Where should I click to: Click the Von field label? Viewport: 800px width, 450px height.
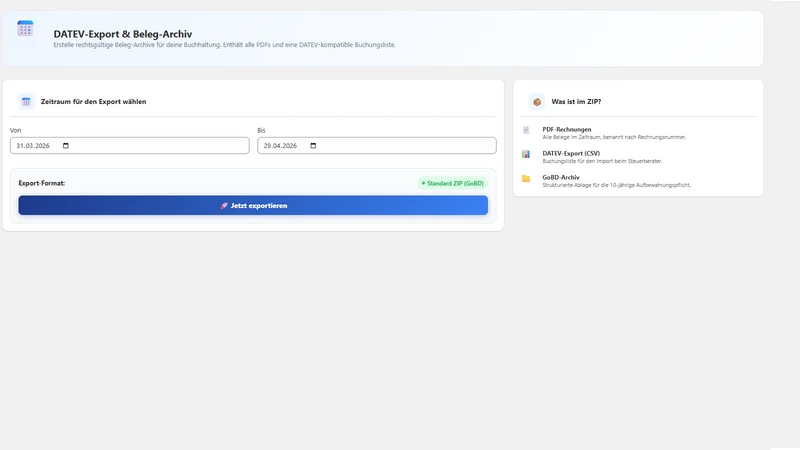pos(15,130)
